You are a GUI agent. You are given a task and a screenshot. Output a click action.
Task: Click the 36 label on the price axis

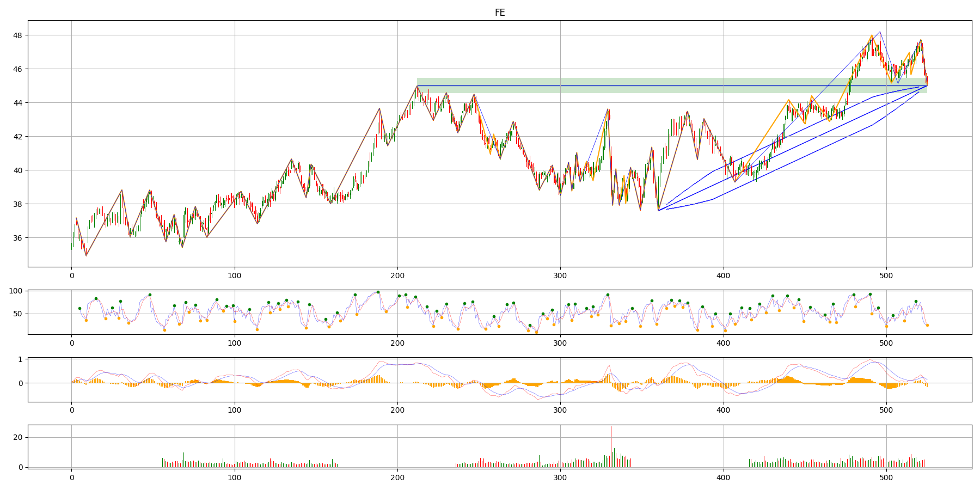point(18,238)
